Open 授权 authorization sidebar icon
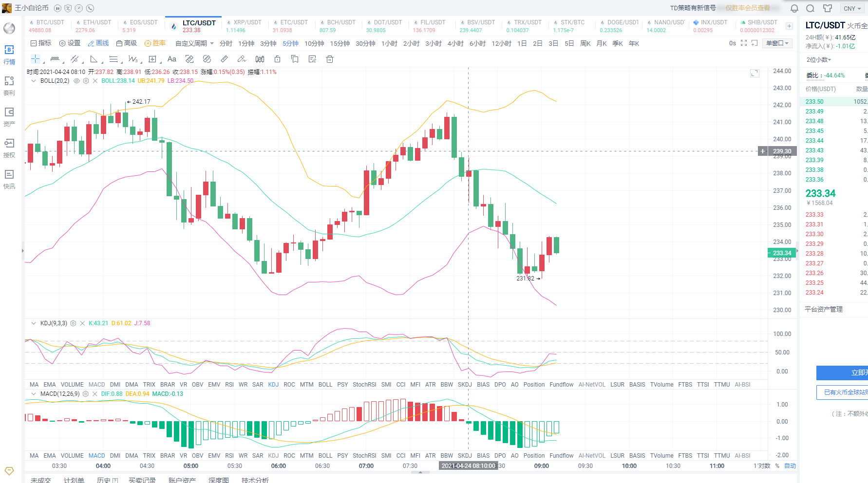868x483 pixels. click(x=9, y=148)
